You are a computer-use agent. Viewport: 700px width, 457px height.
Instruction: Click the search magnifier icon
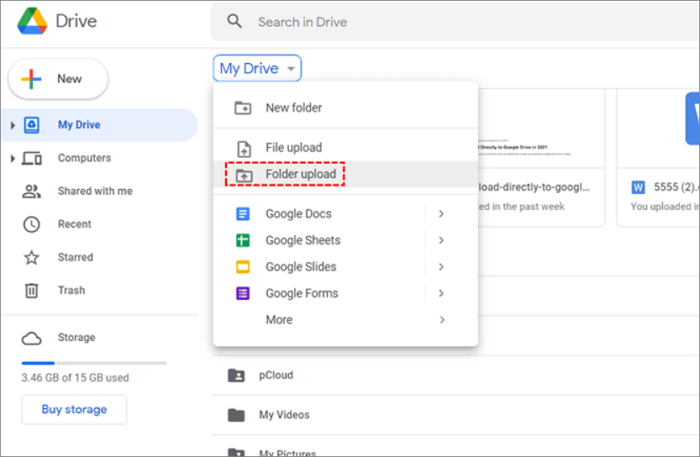point(235,21)
